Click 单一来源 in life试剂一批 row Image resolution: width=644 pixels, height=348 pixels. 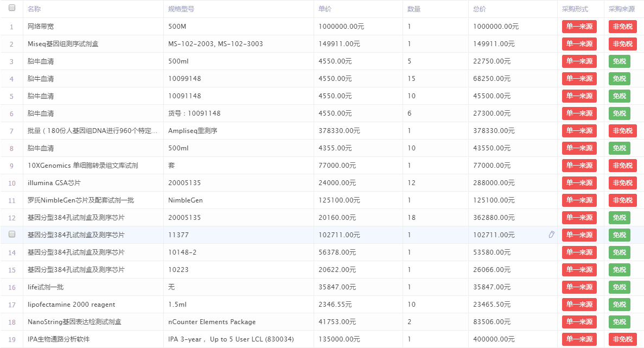(x=579, y=287)
